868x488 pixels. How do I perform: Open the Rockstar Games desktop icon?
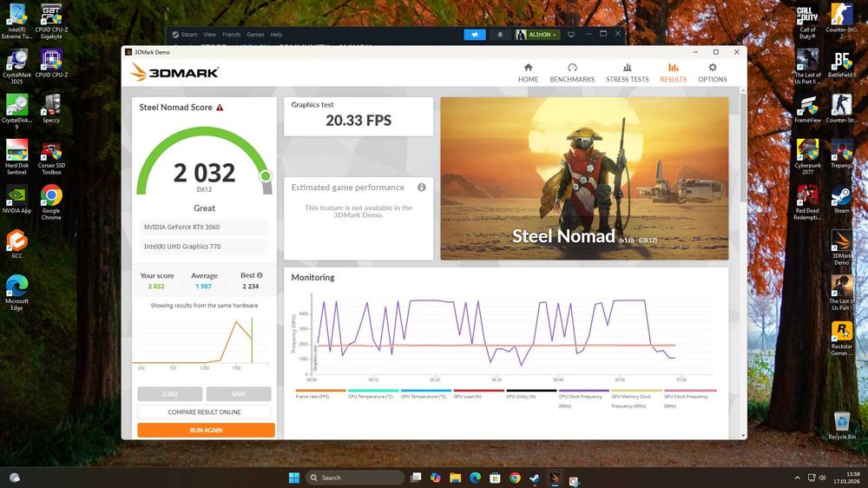click(x=841, y=338)
